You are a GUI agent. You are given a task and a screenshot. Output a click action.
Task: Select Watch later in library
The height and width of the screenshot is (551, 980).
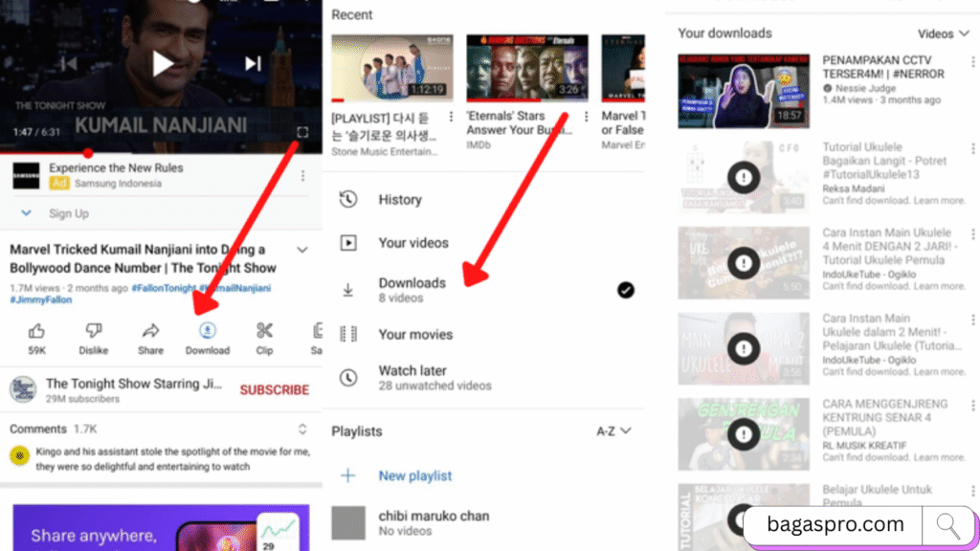pos(412,371)
